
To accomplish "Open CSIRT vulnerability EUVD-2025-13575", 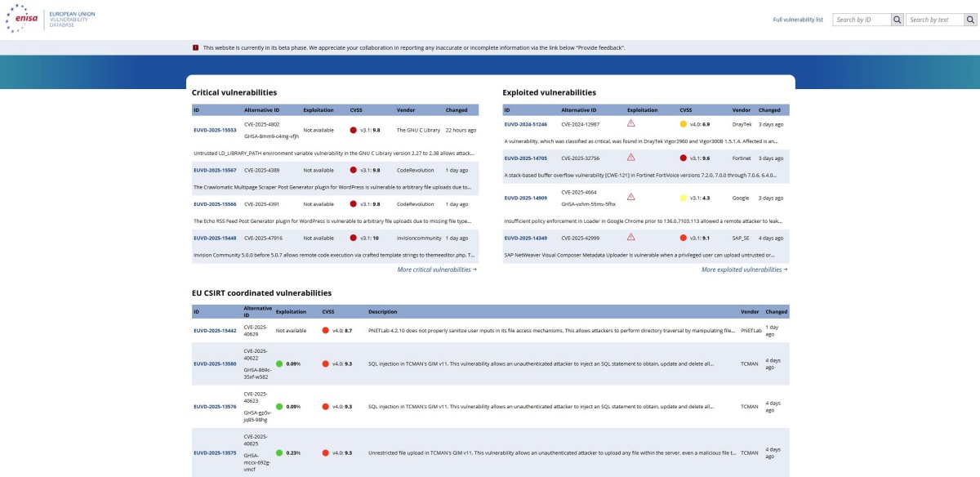I will point(215,452).
